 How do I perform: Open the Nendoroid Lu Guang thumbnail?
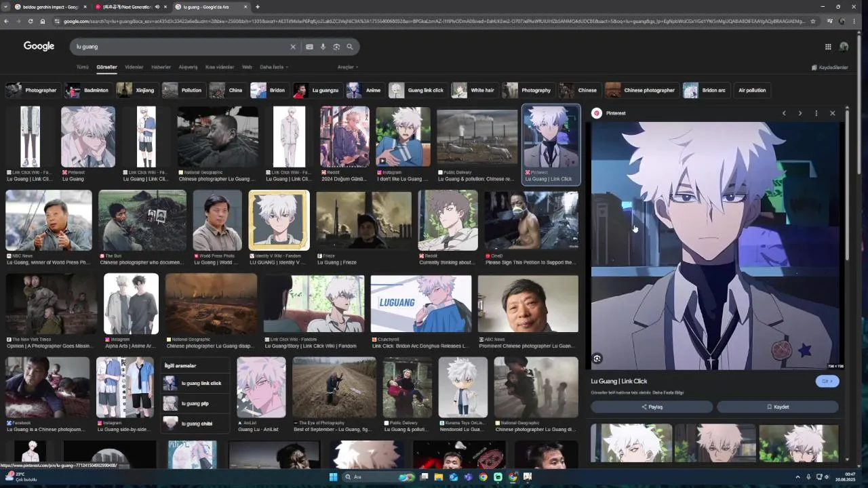pyautogui.click(x=462, y=388)
